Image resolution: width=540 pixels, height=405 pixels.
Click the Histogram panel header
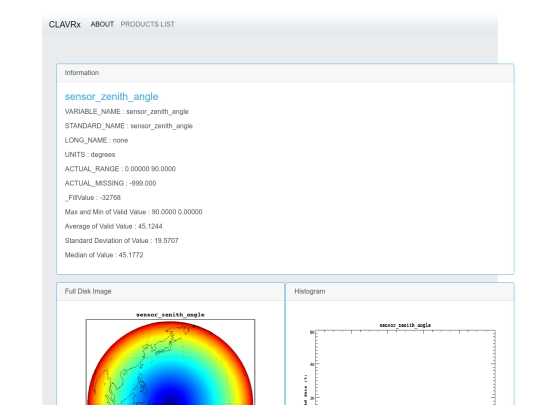(400, 291)
